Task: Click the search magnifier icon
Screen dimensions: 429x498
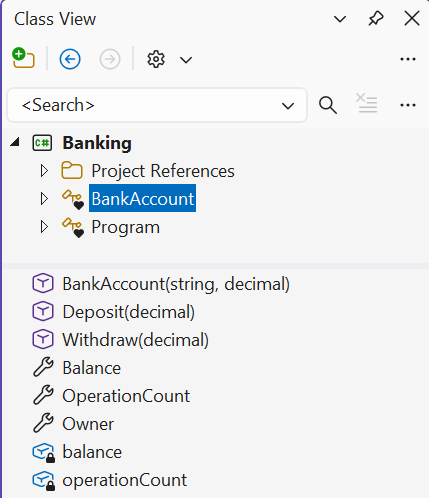Action: 328,105
